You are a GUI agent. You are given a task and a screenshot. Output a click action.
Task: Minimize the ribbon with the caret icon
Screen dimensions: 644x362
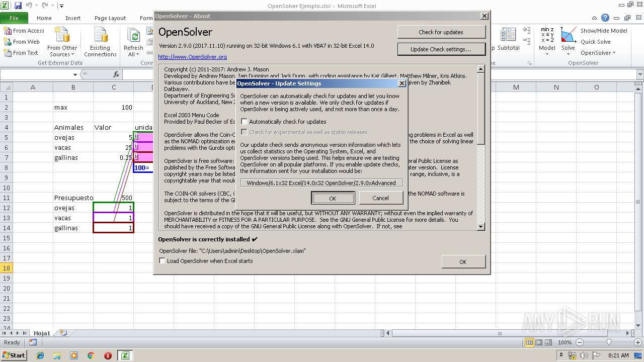coord(595,18)
